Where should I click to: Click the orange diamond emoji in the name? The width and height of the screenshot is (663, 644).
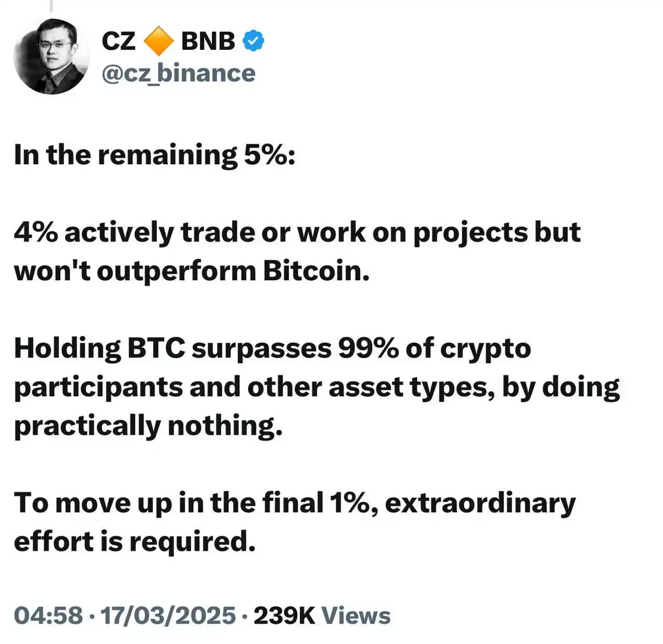(x=159, y=41)
